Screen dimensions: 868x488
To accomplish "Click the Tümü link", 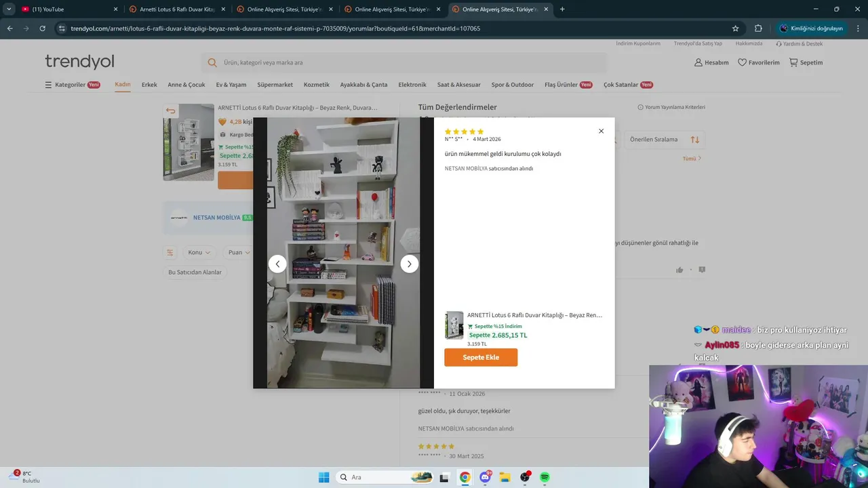I will tap(692, 159).
